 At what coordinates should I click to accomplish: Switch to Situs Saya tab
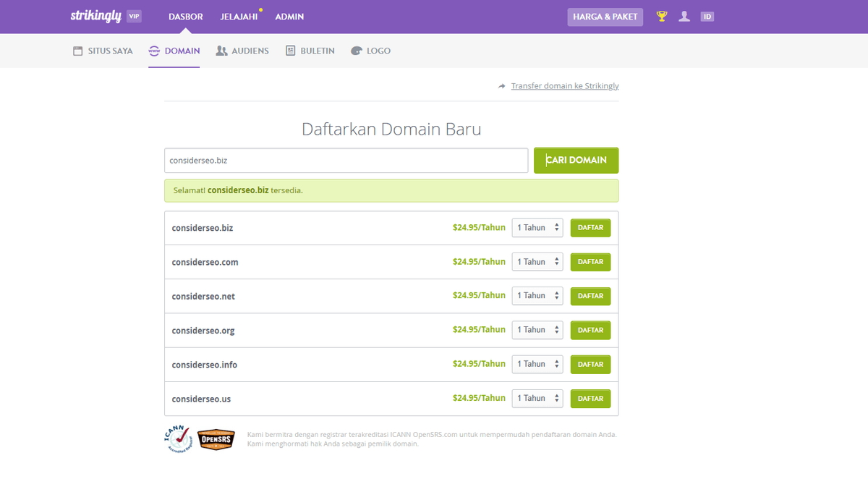(x=103, y=51)
